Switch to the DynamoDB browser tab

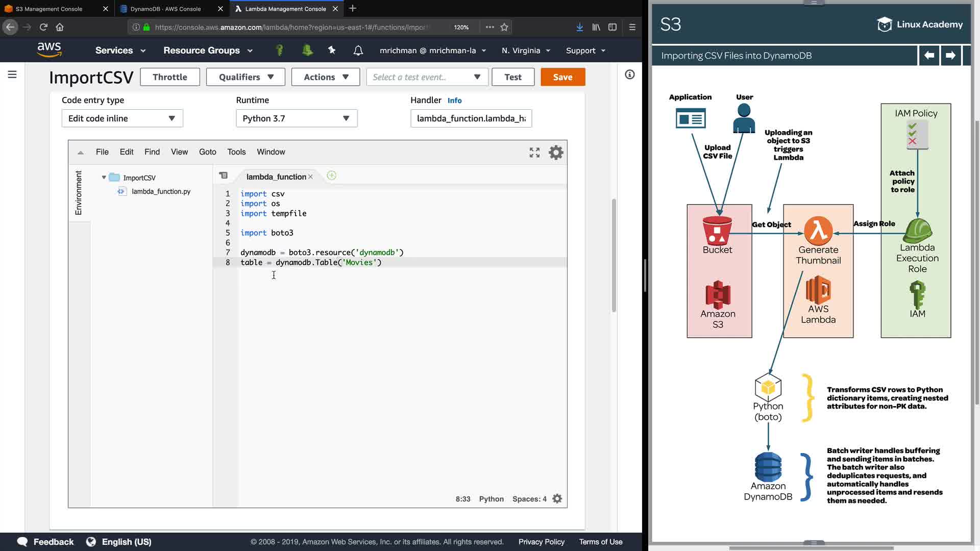(x=165, y=9)
